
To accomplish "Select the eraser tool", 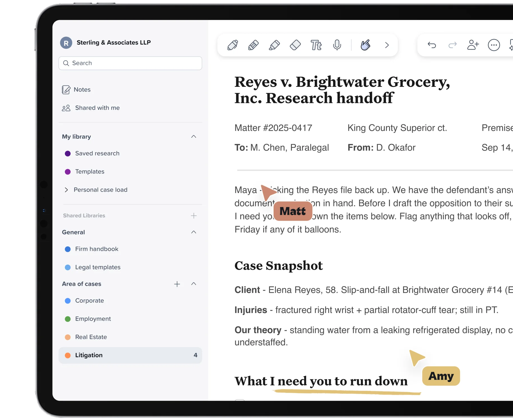I will [x=295, y=45].
